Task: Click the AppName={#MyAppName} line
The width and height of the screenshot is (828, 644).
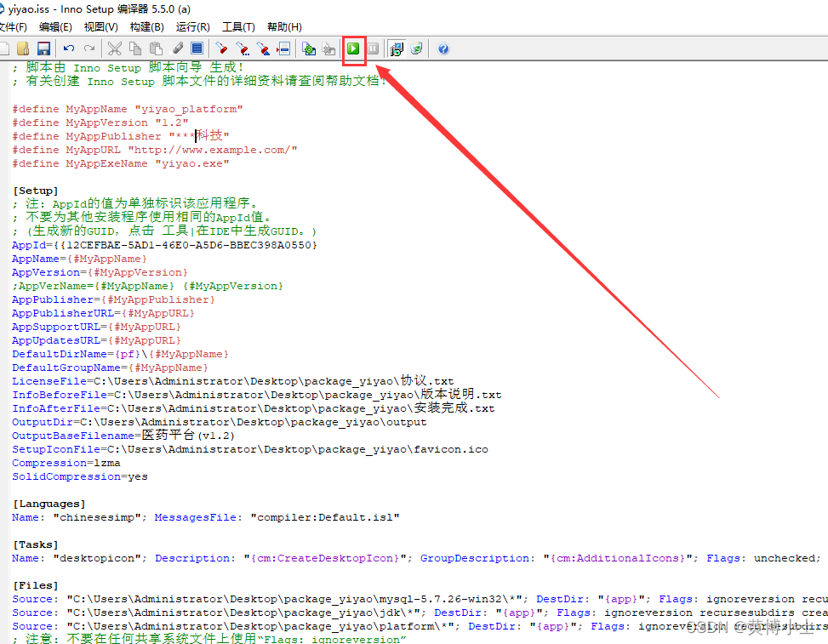Action: click(x=79, y=259)
